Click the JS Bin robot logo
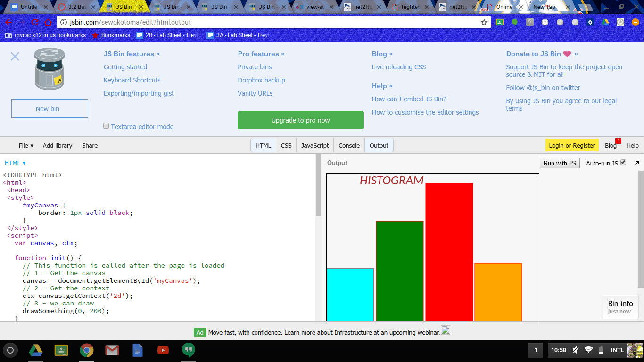Image resolution: width=644 pixels, height=362 pixels. coord(50,69)
